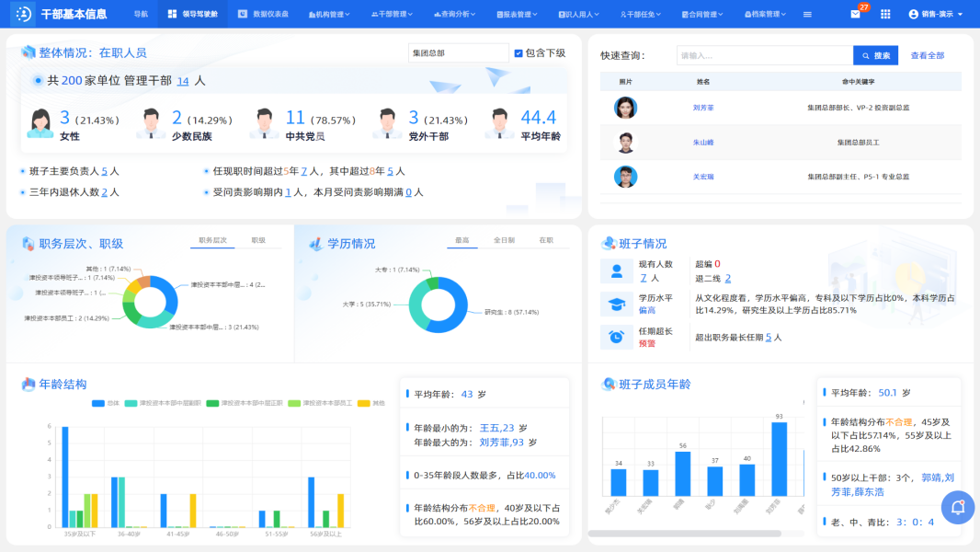Click the 查看全部 link

tap(927, 56)
